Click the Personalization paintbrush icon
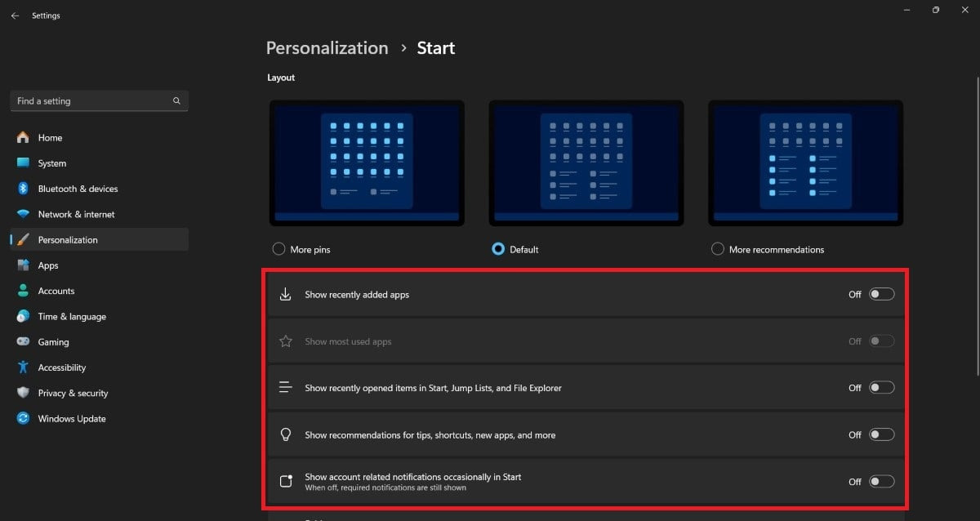Viewport: 980px width, 521px height. pos(23,240)
